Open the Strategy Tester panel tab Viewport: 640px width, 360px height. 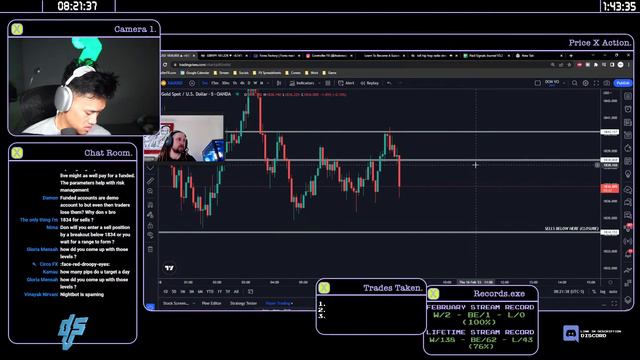click(x=243, y=303)
